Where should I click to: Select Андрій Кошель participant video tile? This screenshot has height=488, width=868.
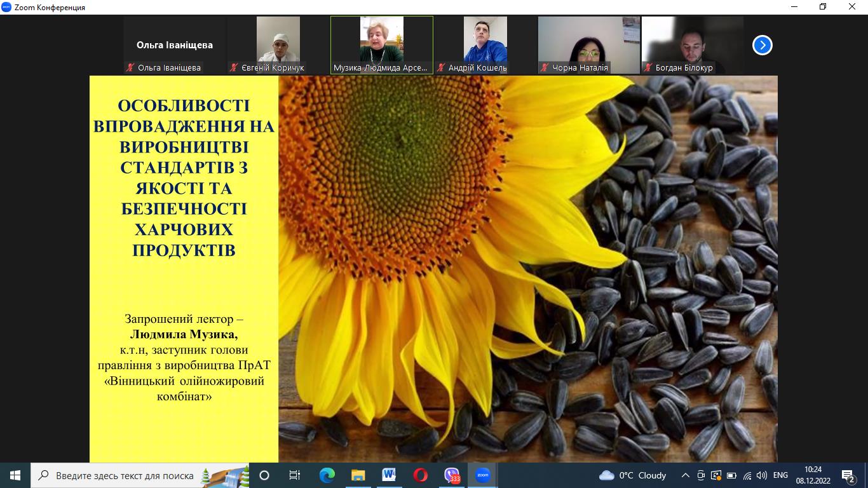coord(485,44)
